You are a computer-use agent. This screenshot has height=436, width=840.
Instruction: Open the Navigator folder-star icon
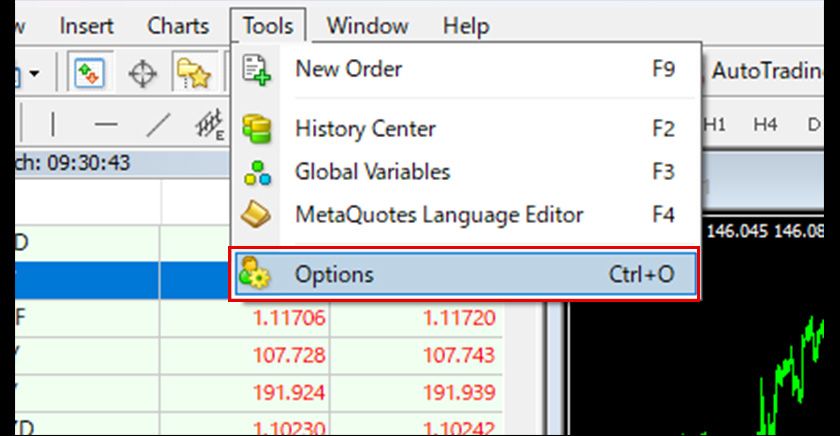(x=193, y=72)
